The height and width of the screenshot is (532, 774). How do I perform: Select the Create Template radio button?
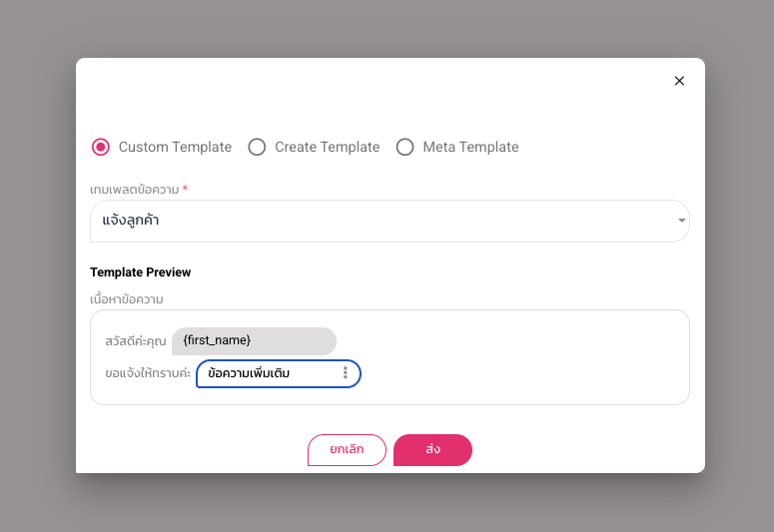point(257,147)
